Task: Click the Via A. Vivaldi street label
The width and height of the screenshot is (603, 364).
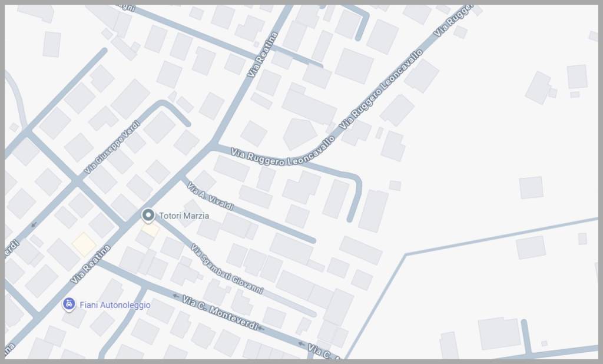Action: pos(210,197)
